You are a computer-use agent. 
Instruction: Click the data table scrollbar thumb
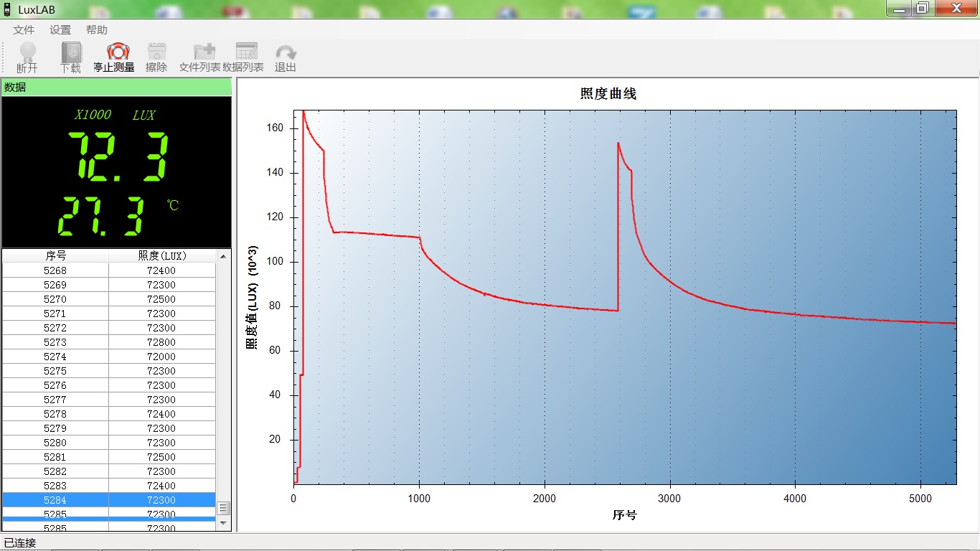tap(223, 508)
